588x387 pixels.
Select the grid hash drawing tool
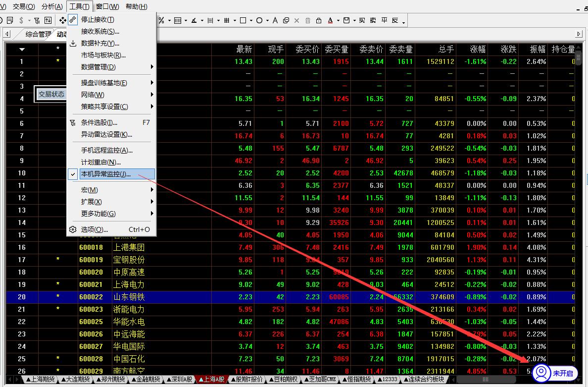227,20
